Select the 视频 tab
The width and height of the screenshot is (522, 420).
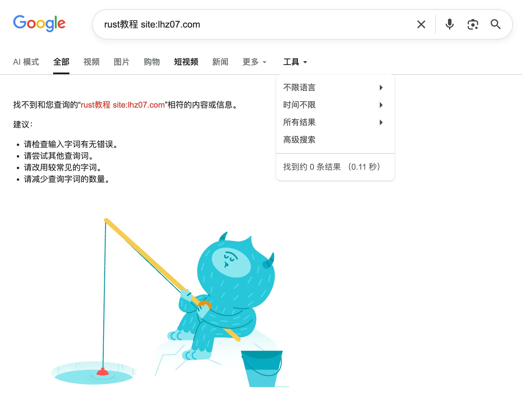91,62
